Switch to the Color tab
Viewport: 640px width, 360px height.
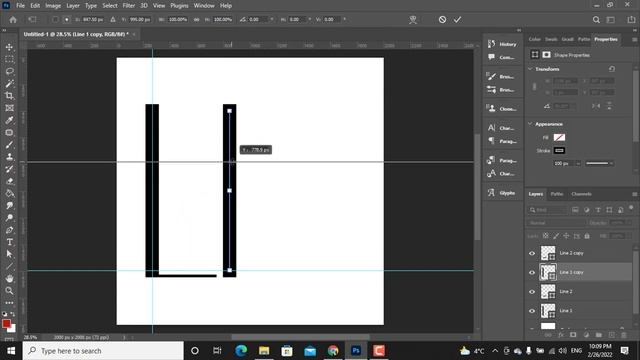[534, 39]
